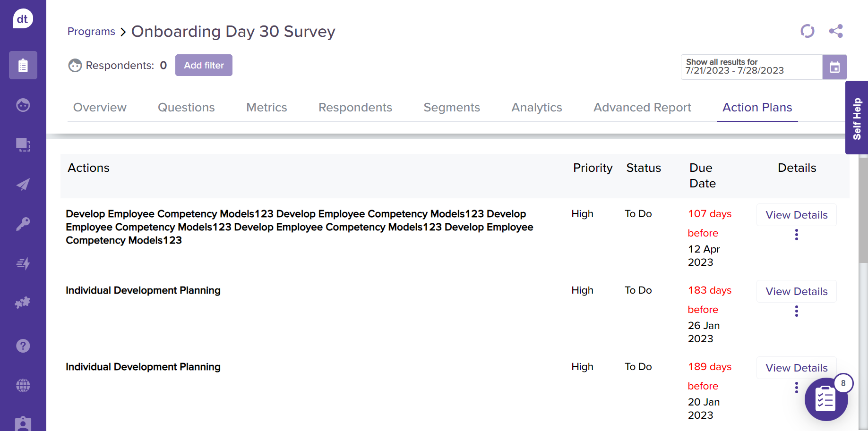Open three-dot menu for 20 Jan 2023 action
Image resolution: width=868 pixels, height=431 pixels.
(796, 388)
